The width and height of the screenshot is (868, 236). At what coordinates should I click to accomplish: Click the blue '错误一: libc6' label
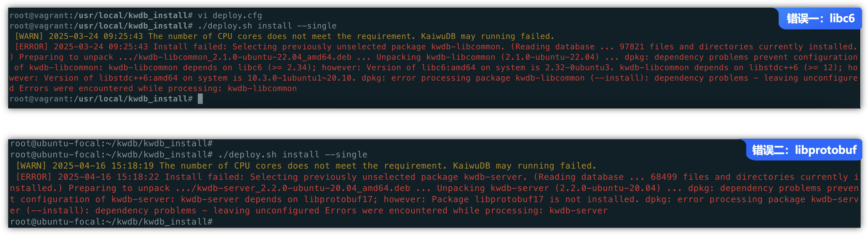point(820,18)
